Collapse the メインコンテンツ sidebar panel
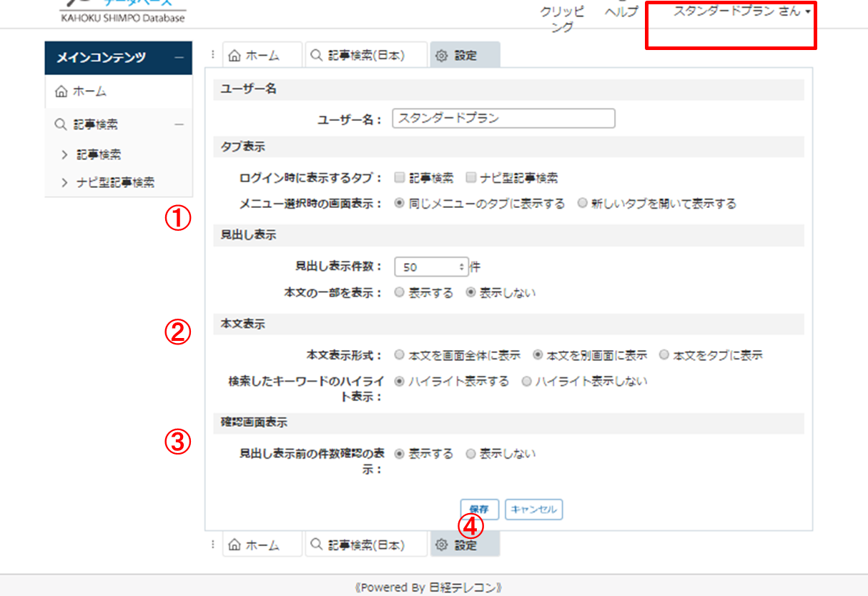This screenshot has height=596, width=868. [178, 57]
